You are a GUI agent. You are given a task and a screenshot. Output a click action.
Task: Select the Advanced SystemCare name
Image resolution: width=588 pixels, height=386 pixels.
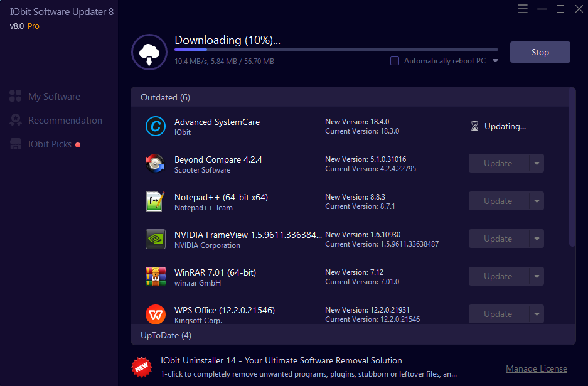click(217, 122)
